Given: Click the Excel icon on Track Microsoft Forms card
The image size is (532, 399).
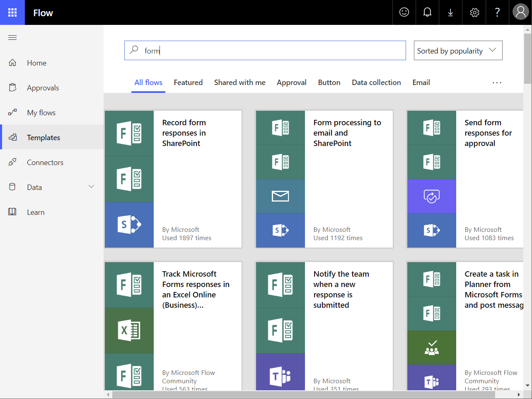Looking at the screenshot, I should coord(129,330).
